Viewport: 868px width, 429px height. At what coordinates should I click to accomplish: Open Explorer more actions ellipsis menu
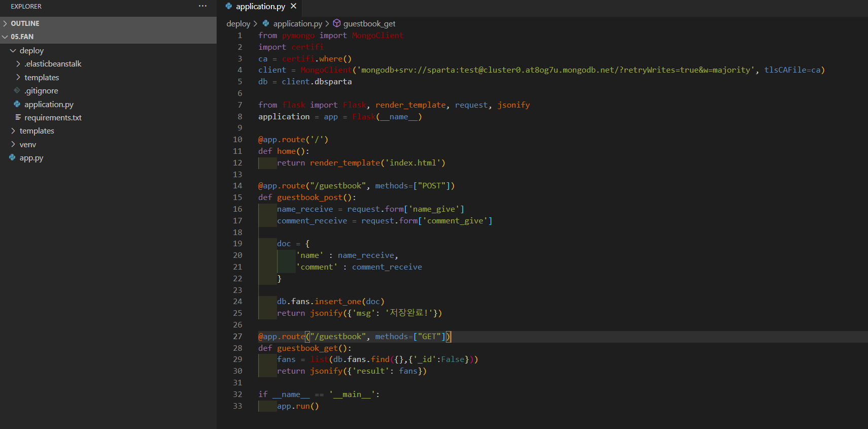point(202,6)
